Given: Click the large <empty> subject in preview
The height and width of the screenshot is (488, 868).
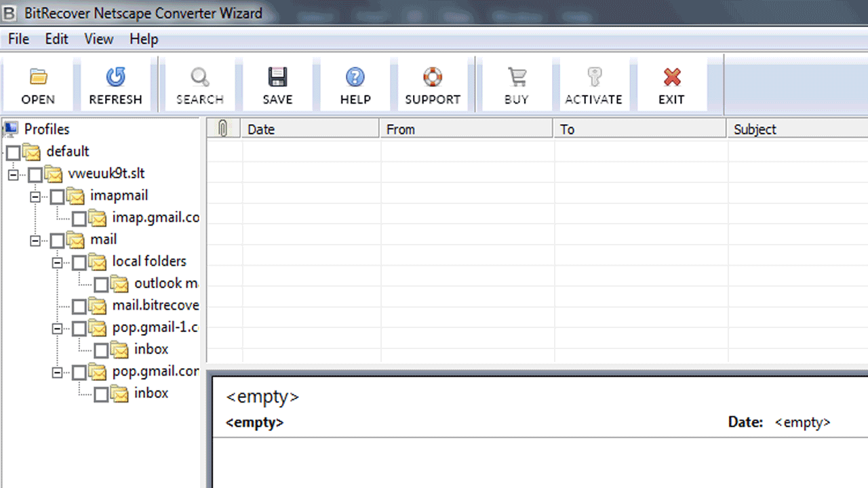Looking at the screenshot, I should (x=262, y=396).
